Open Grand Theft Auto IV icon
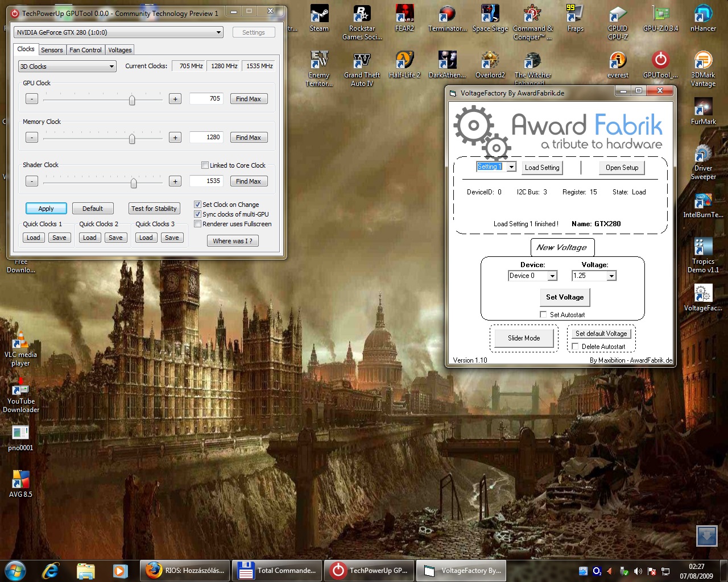 pos(362,69)
